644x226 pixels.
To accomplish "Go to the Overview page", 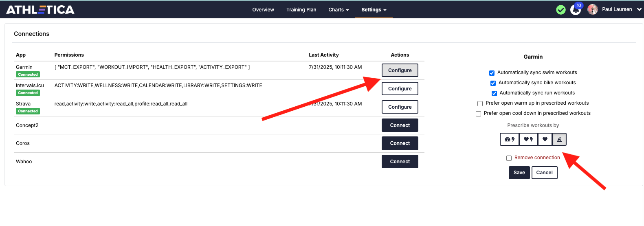I will 263,10.
